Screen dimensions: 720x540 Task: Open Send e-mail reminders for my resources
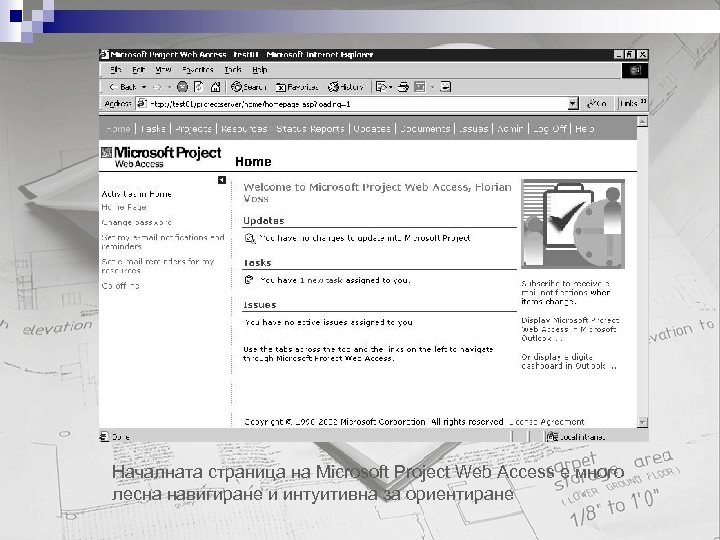pos(158,266)
